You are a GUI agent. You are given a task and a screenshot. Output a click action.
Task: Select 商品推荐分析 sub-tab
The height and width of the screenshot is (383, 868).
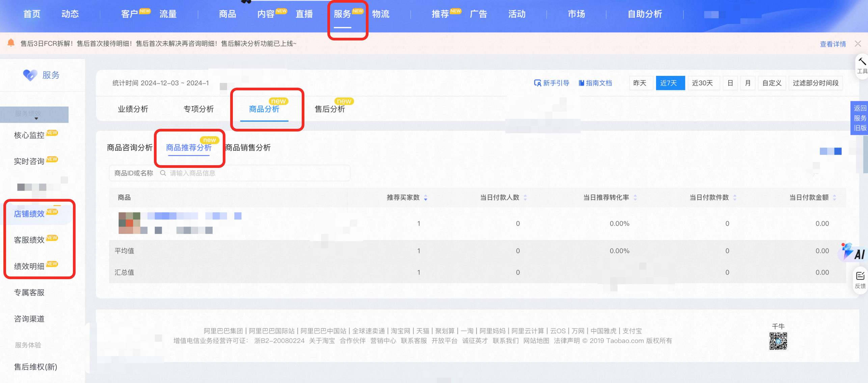click(x=189, y=148)
